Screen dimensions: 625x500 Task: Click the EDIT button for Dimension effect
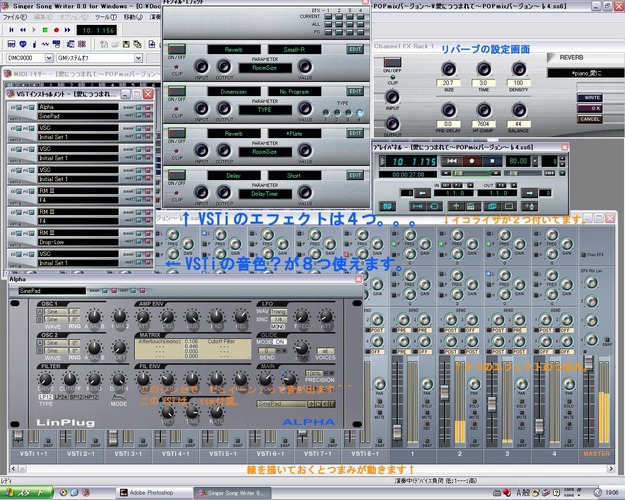[x=355, y=91]
